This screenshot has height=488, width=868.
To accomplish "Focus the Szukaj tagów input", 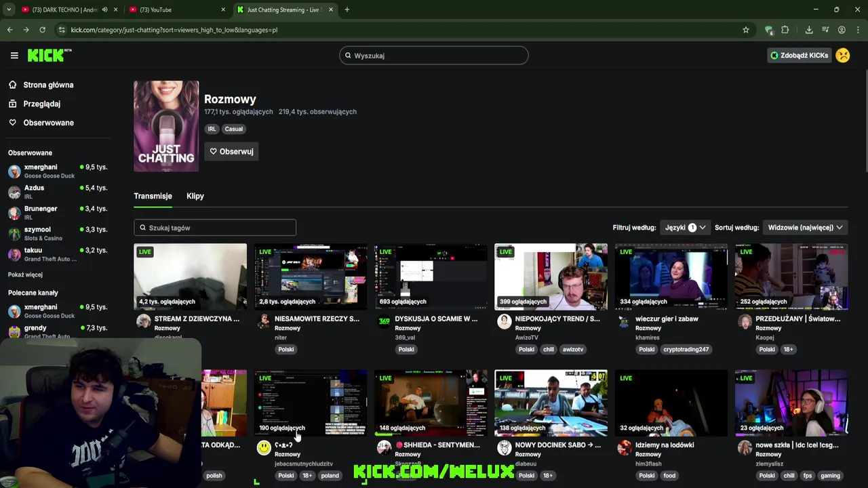I will [215, 228].
